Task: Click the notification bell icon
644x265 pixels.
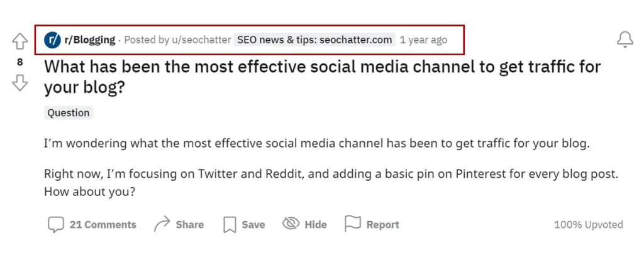Action: pyautogui.click(x=625, y=40)
